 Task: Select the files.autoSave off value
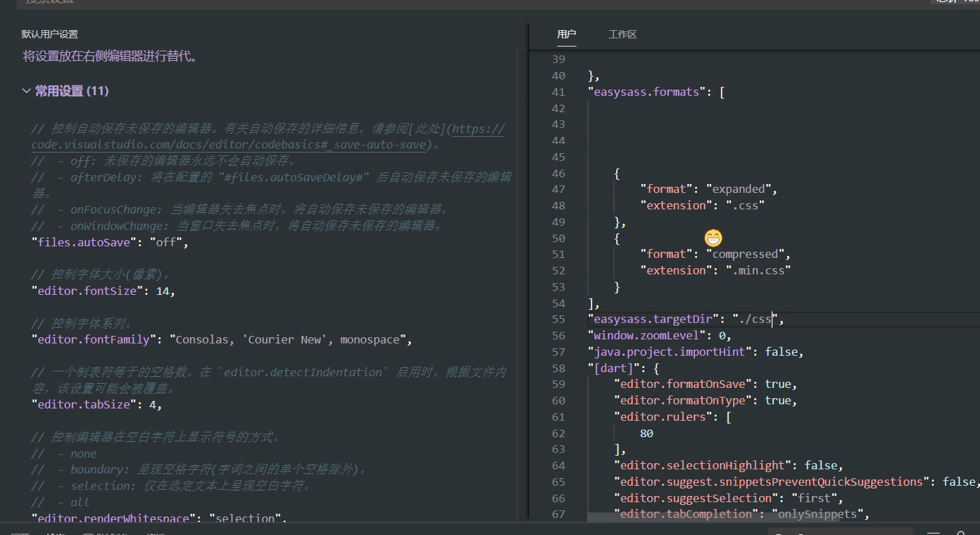[166, 242]
